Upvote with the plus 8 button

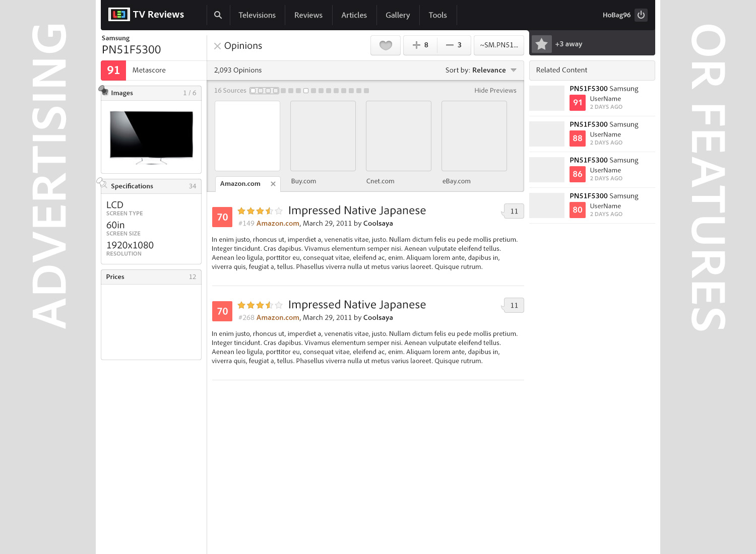(x=420, y=45)
